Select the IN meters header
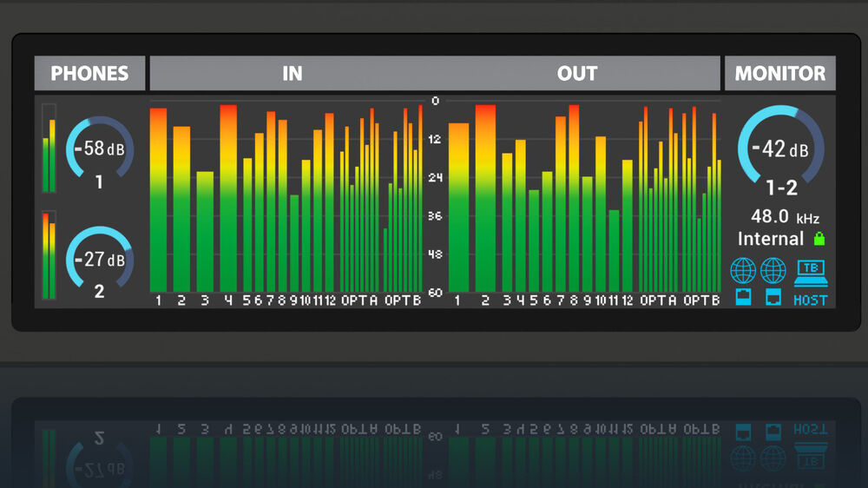The height and width of the screenshot is (488, 868). (292, 74)
